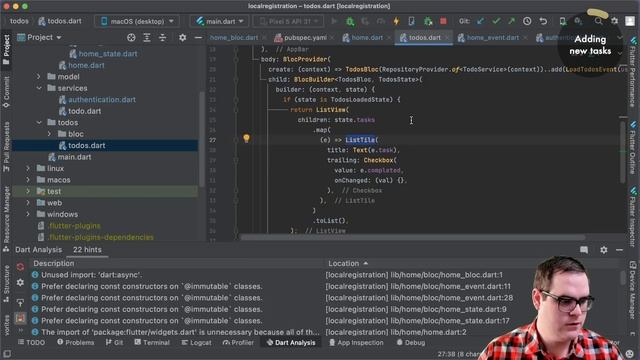The width and height of the screenshot is (640, 360).
Task: Hide the Project panel with minus icon
Action: tap(198, 38)
